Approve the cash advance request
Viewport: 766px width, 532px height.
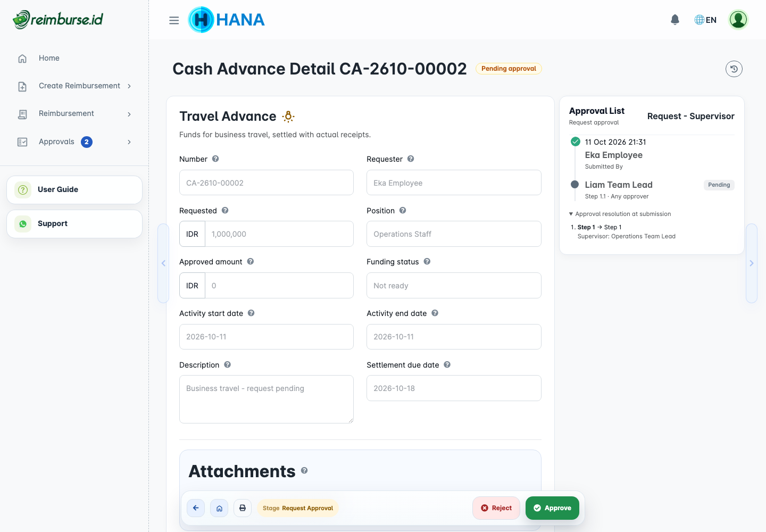[x=552, y=508]
